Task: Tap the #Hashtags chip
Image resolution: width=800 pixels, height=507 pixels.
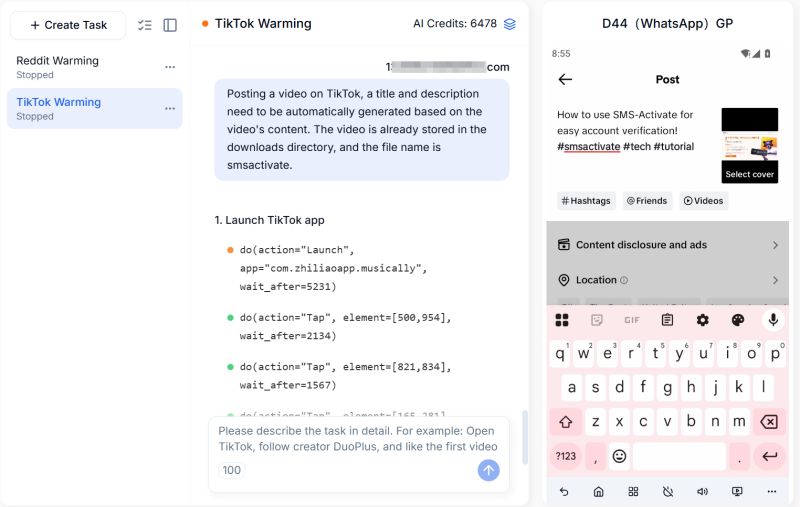Action: pos(586,201)
